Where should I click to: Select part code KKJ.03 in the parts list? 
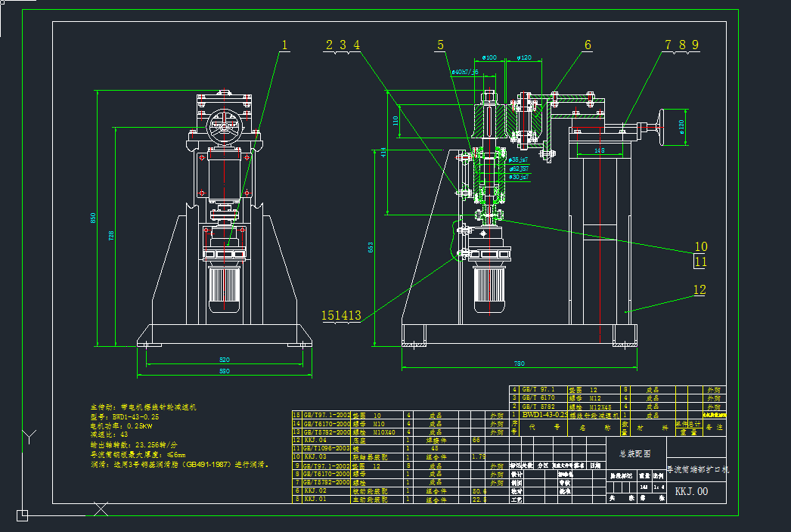click(315, 457)
